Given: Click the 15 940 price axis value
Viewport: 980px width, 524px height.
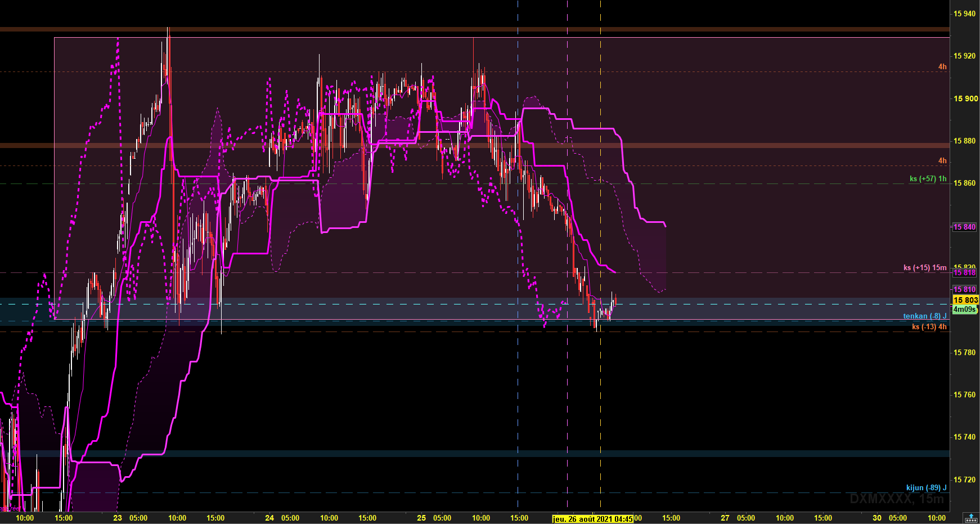Looking at the screenshot, I should [964, 14].
